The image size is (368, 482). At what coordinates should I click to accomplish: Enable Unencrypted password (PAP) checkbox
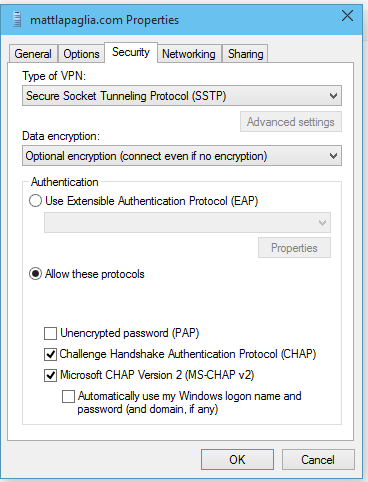50,333
